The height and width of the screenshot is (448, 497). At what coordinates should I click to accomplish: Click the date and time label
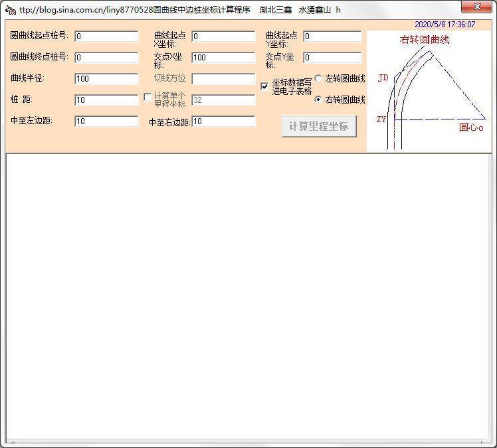point(445,25)
